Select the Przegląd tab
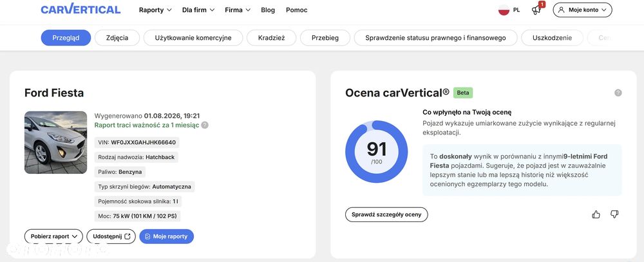Viewport: 644px width, 262px height. point(66,38)
